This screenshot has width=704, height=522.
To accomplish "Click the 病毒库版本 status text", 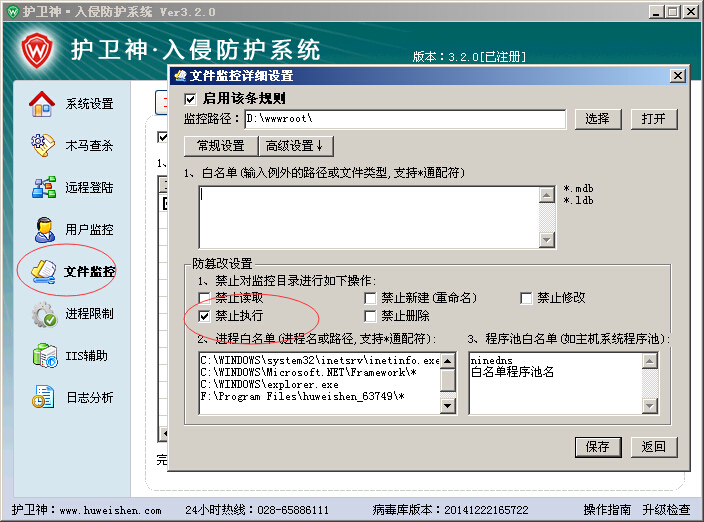I will (x=450, y=510).
